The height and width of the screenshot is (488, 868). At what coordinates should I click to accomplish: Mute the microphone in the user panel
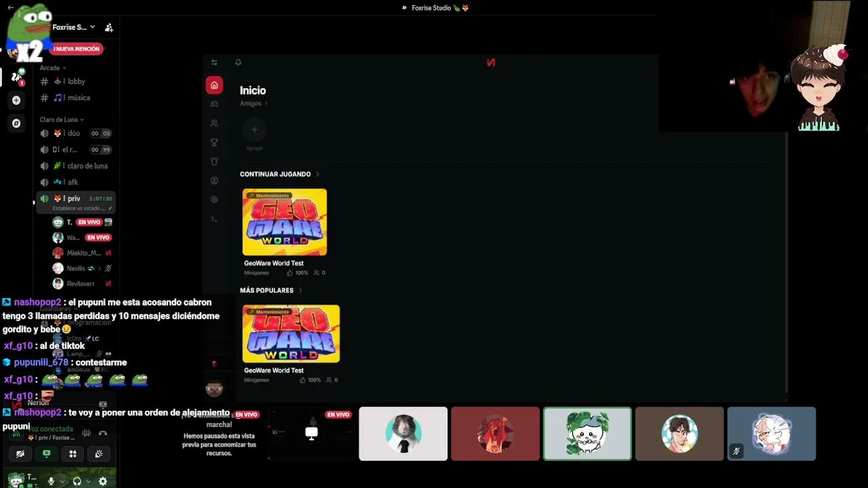click(x=51, y=481)
